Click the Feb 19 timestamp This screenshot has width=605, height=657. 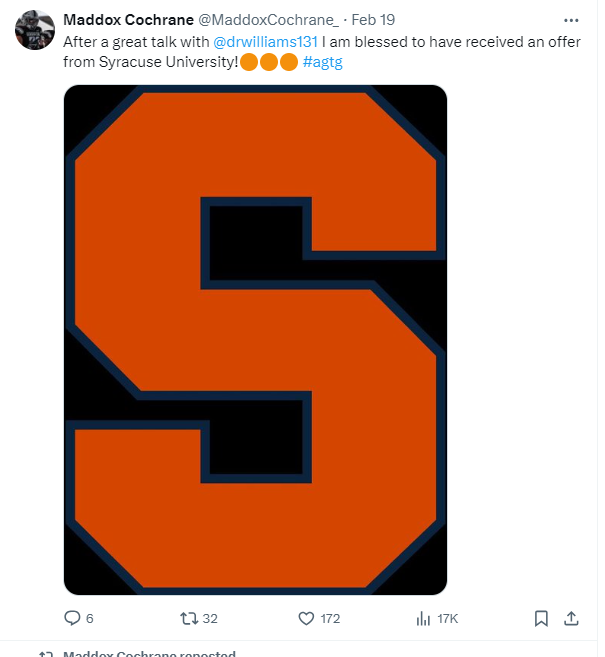(x=372, y=20)
